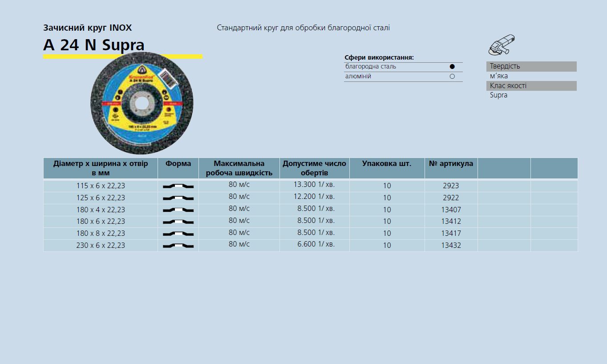Click the '230 x 6 x 22,23' cell
Screen dimensions: 607x364
(x=101, y=246)
